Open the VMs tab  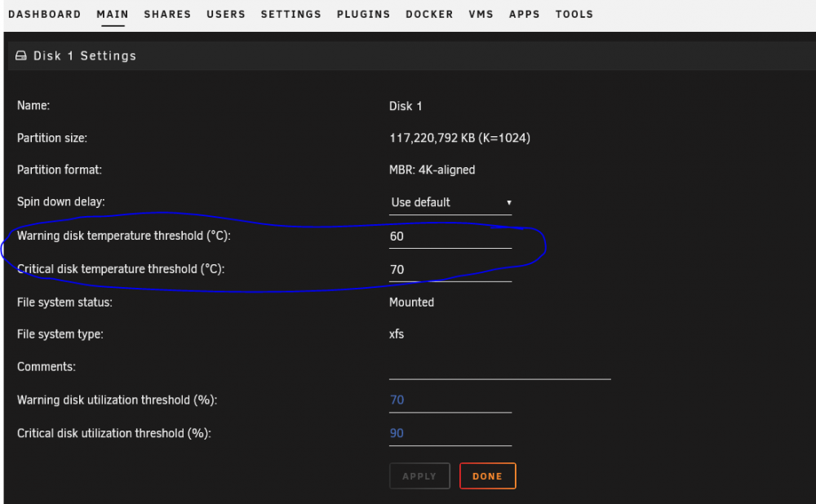pyautogui.click(x=481, y=14)
